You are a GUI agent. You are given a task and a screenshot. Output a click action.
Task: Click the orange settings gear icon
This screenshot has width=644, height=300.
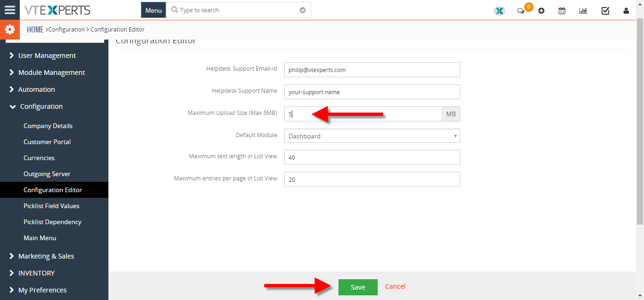10,30
